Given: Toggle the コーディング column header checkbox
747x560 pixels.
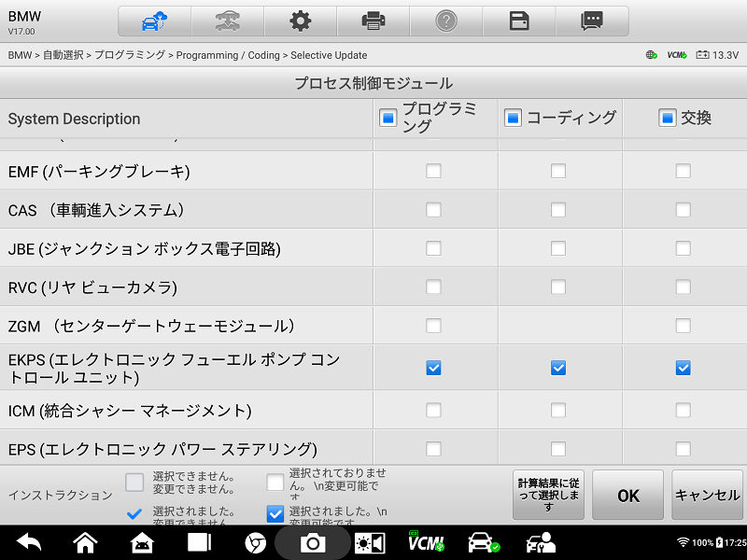Looking at the screenshot, I should pos(513,118).
